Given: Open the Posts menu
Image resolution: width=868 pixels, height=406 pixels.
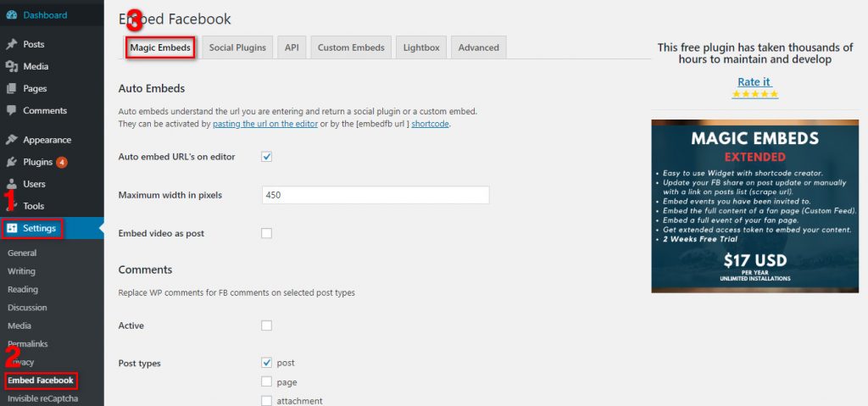Looking at the screenshot, I should [x=34, y=44].
